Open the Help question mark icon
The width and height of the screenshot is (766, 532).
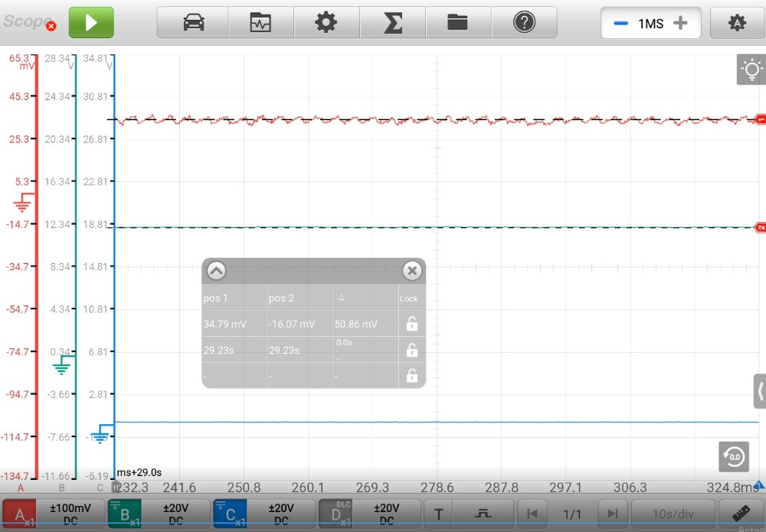coord(524,23)
